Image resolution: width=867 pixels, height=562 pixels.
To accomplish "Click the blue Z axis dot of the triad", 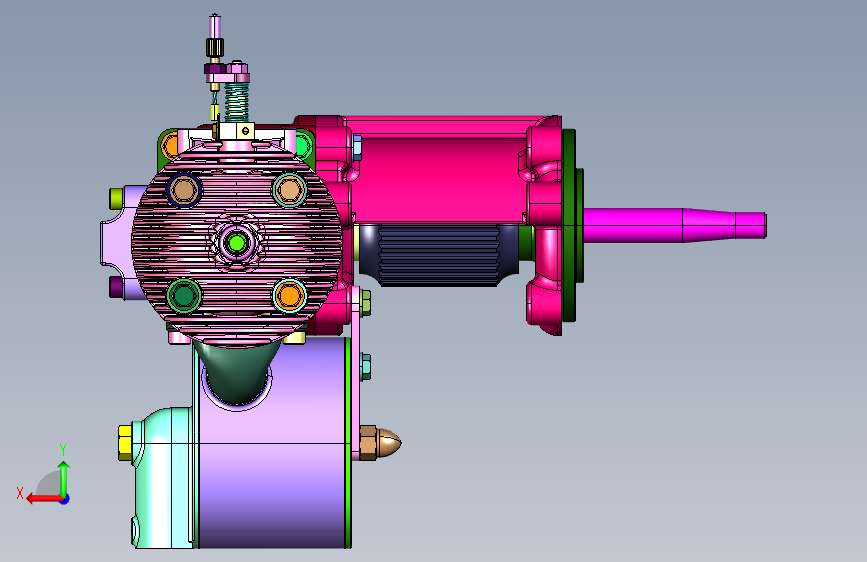I will click(x=65, y=499).
